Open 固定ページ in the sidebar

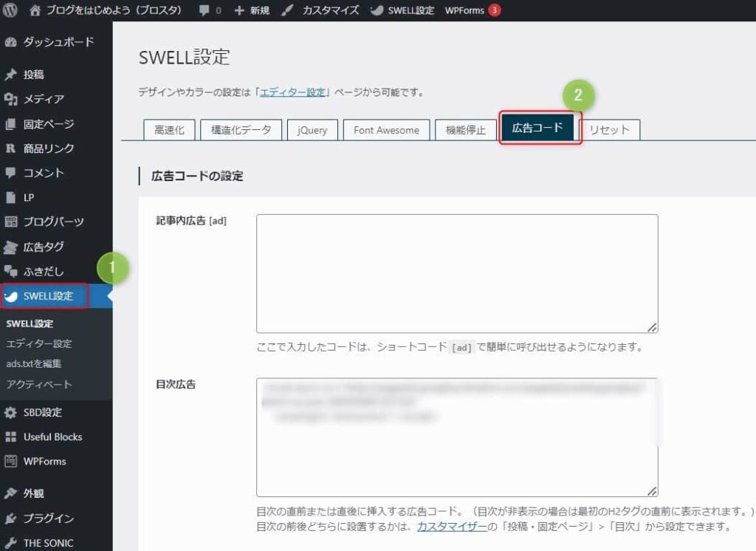[x=49, y=124]
